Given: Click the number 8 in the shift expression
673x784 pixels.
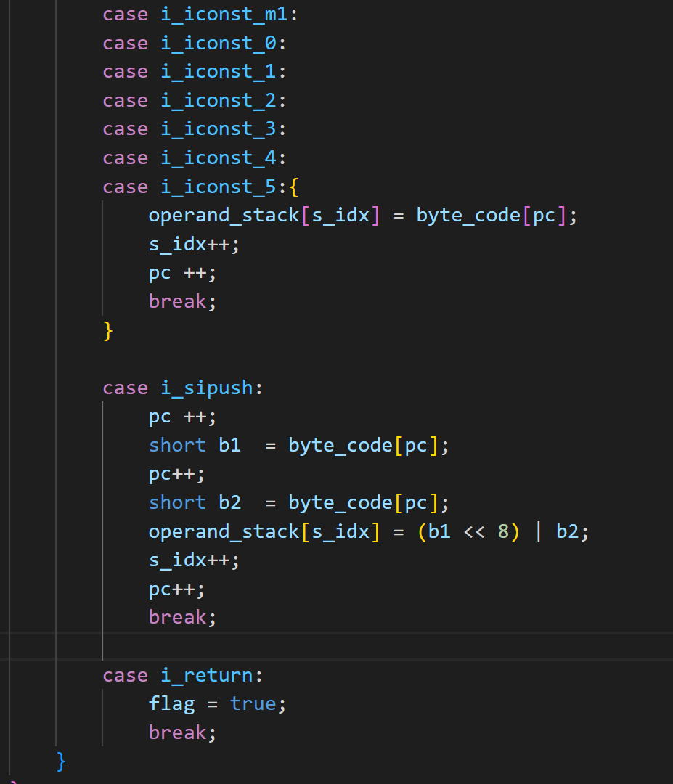Looking at the screenshot, I should [503, 531].
